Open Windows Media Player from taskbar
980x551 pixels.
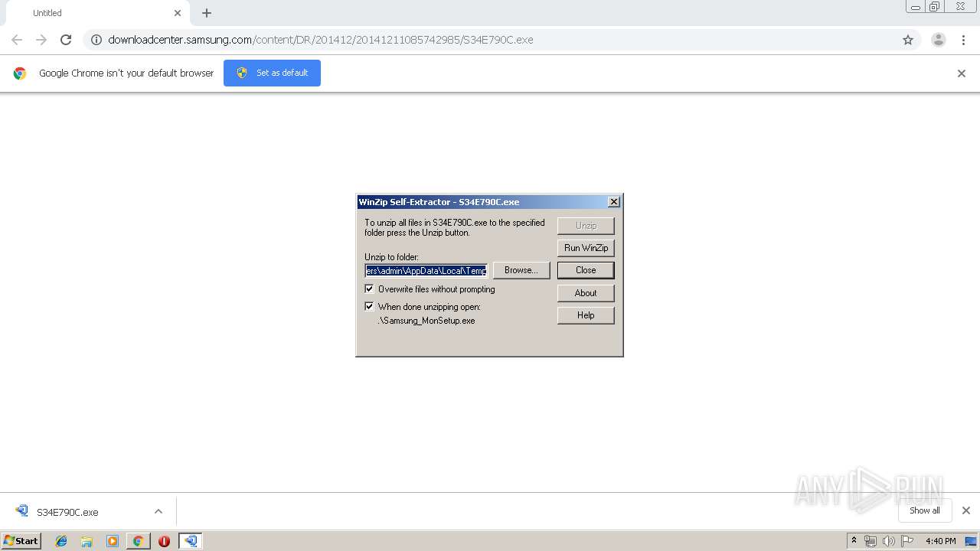(x=113, y=541)
